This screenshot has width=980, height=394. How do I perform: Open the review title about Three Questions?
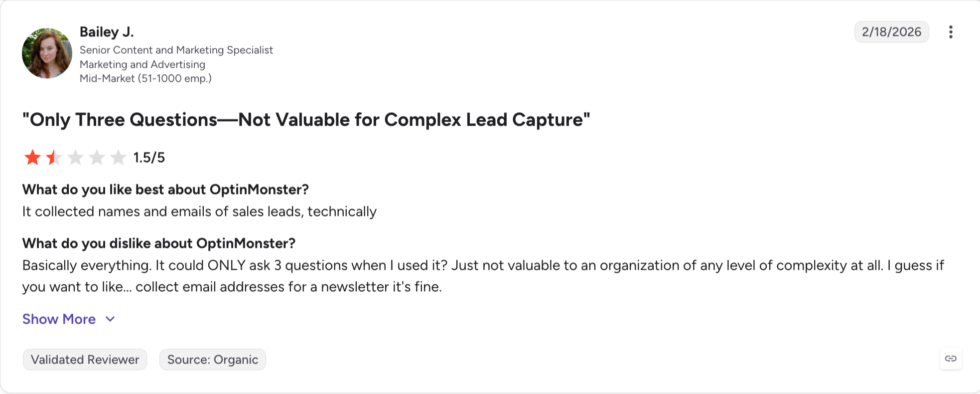[x=306, y=120]
